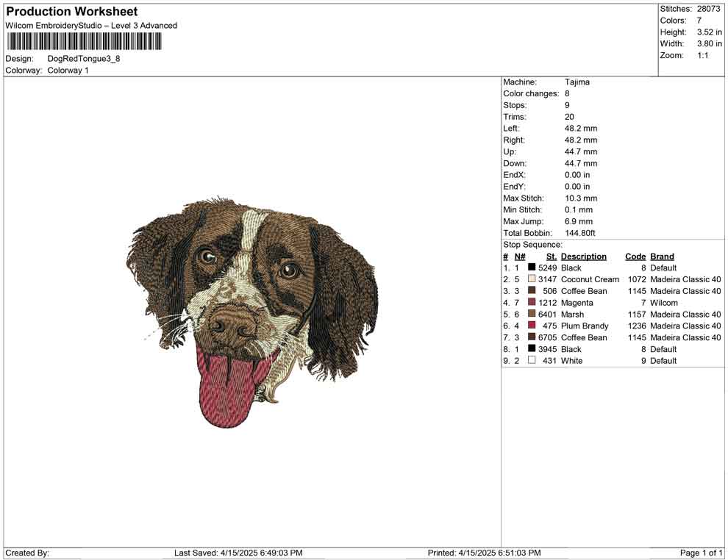Viewport: 728px width, 560px height.
Task: Click the Colors value '7'
Action: (699, 21)
